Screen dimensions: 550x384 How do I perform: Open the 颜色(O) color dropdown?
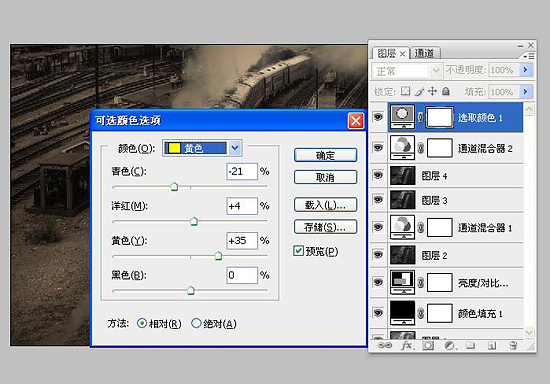[202, 148]
